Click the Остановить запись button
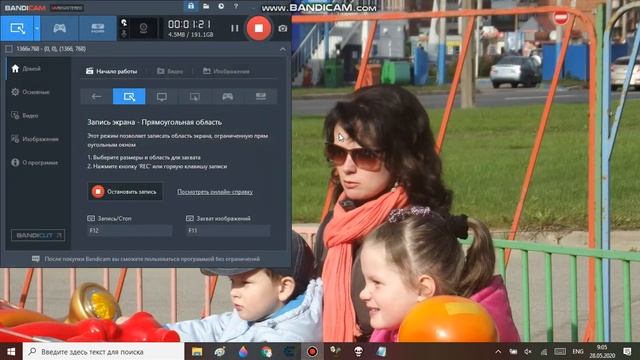This screenshot has height=360, width=640. pos(125,191)
